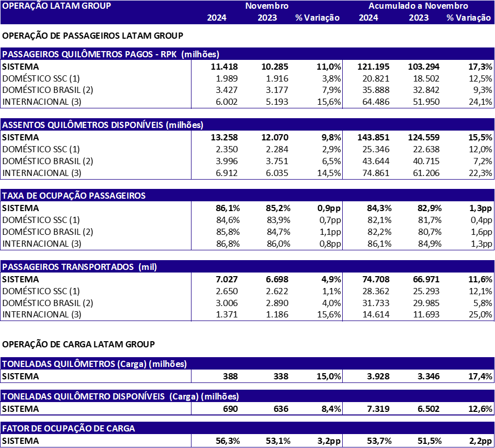Select the ASSENTOS QUILÔMETROS DISPONÍVEIS section heading
Viewport: 495px width, 448px height.
pos(103,125)
